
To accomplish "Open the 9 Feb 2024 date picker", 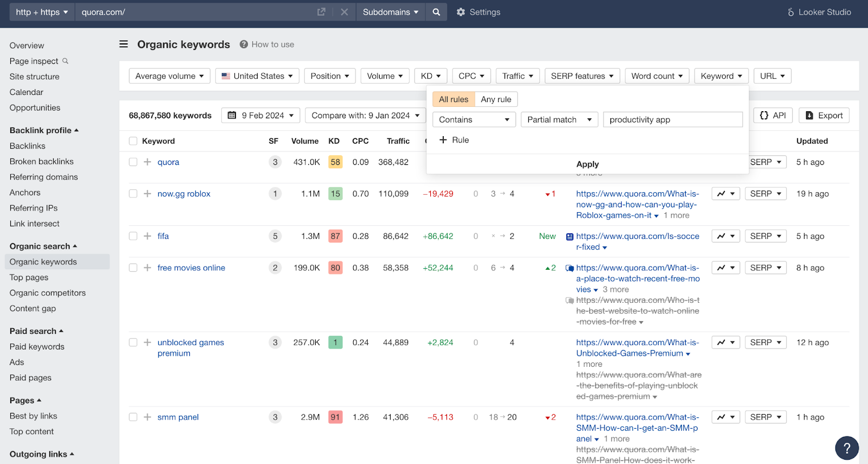I will pyautogui.click(x=260, y=116).
